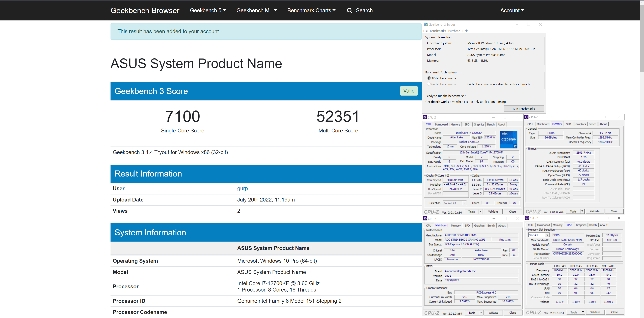Click the Geekbench Browser home link
Viewport: 644px width, 318px height.
pos(145,11)
